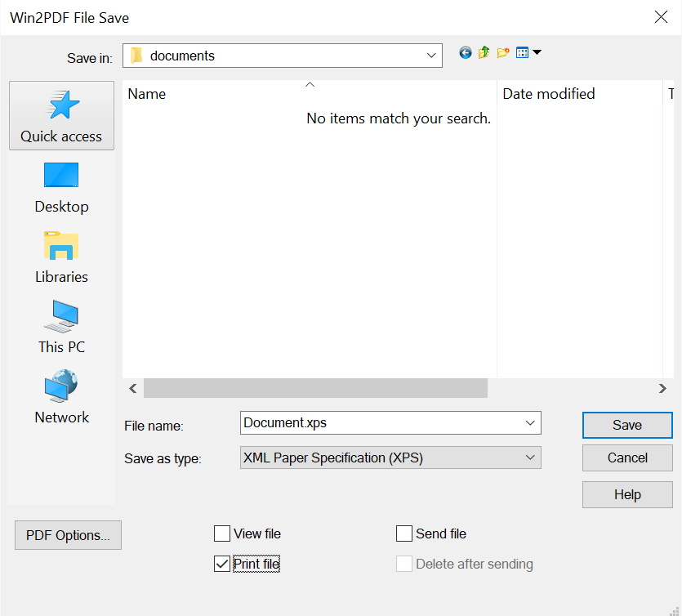This screenshot has width=682, height=616.
Task: Open the Save in folder dropdown
Action: coord(431,56)
